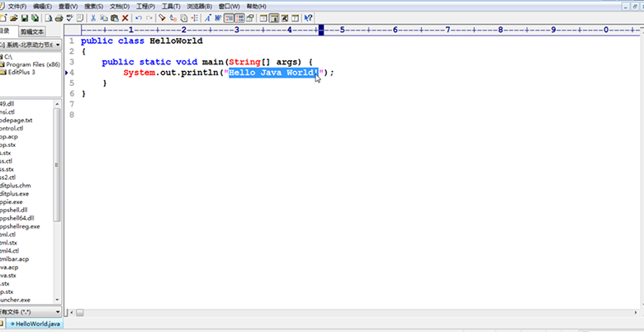This screenshot has height=332, width=644.
Task: Open the font settings (A icon)
Action: tap(208, 18)
